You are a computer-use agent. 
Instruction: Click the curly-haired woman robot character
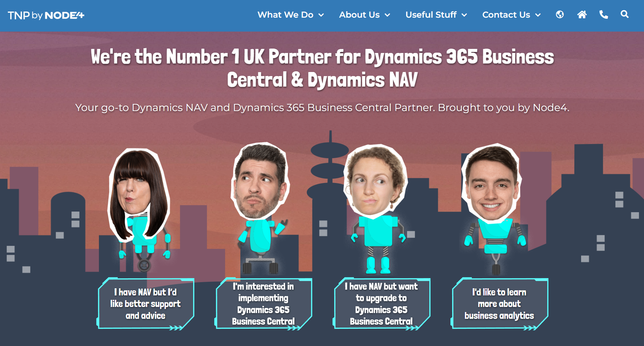376,209
